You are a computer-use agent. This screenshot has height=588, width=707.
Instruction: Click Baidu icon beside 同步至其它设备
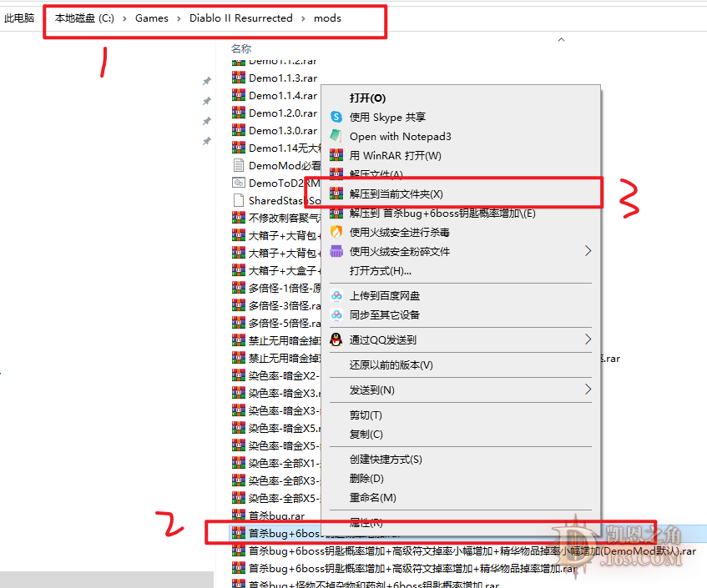[336, 314]
